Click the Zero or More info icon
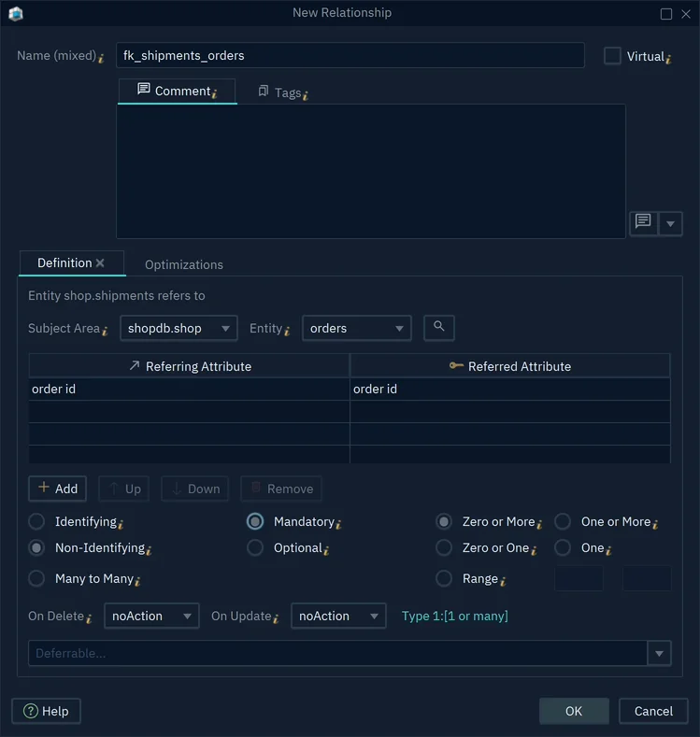 click(538, 524)
